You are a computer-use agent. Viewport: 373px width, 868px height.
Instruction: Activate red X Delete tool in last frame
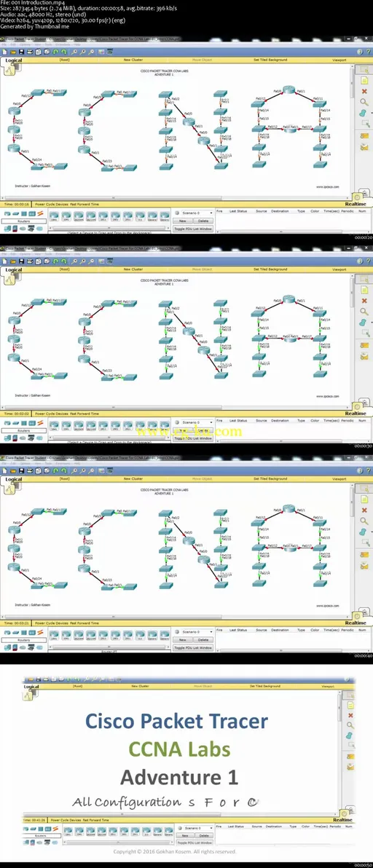[x=350, y=714]
